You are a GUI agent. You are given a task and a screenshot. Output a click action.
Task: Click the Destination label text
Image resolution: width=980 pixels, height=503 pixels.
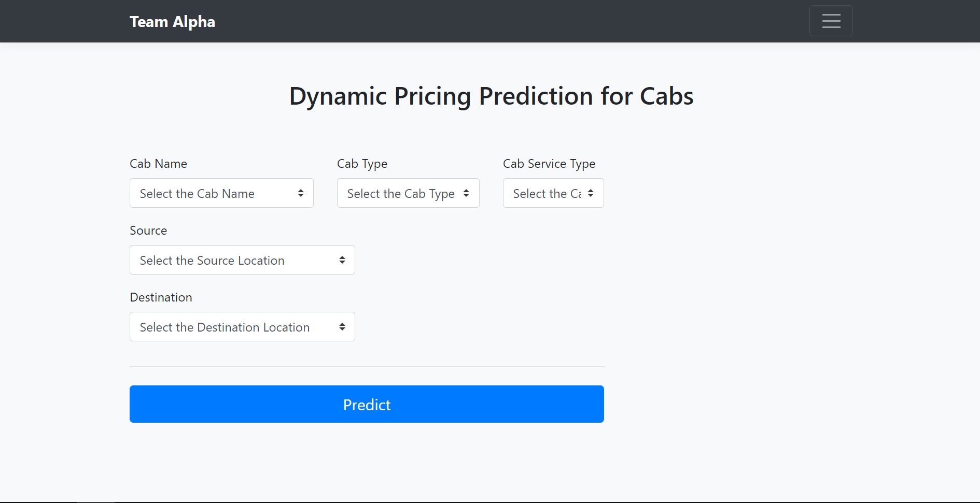(x=161, y=297)
